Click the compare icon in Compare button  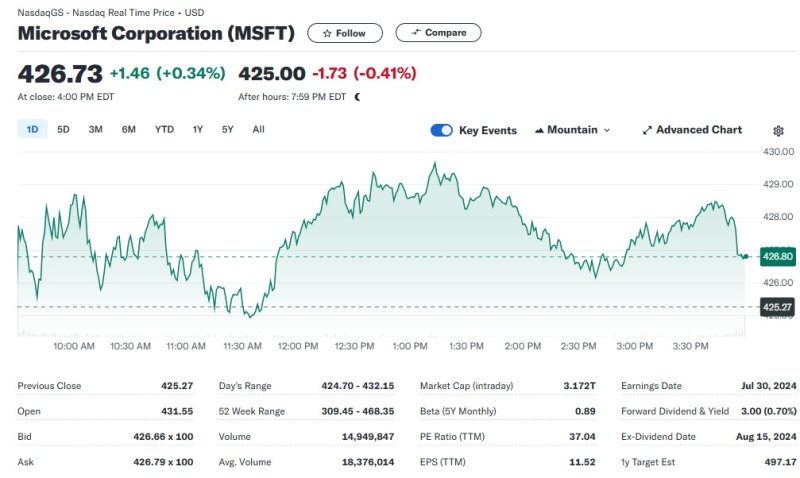tap(415, 33)
